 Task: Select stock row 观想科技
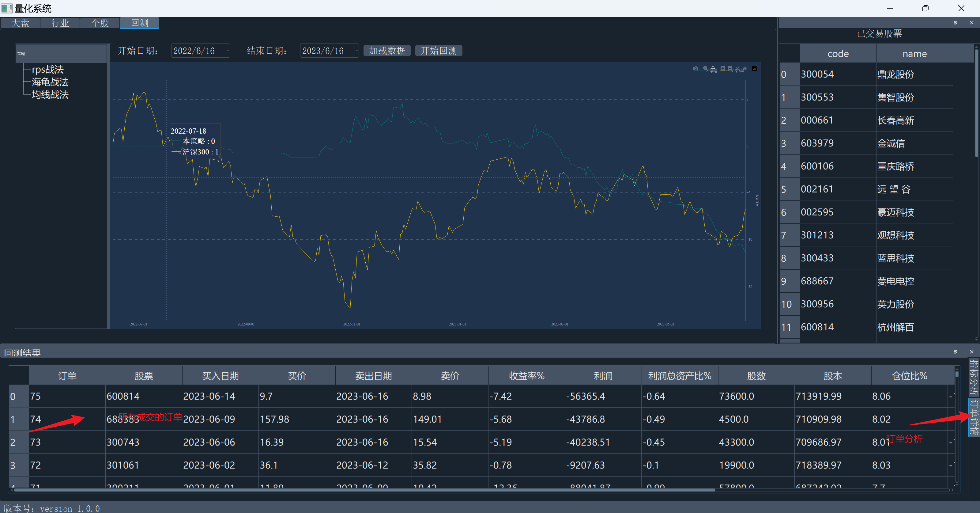point(914,235)
